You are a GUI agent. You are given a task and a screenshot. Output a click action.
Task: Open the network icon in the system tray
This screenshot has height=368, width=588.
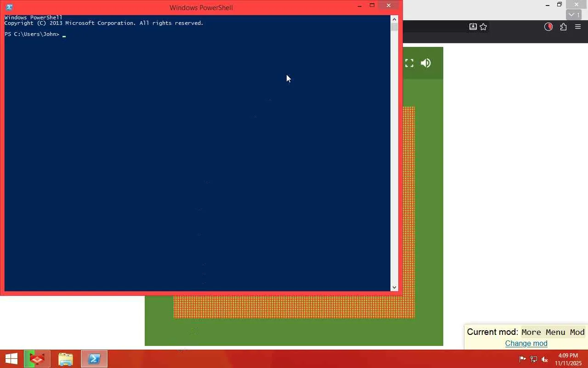point(534,359)
